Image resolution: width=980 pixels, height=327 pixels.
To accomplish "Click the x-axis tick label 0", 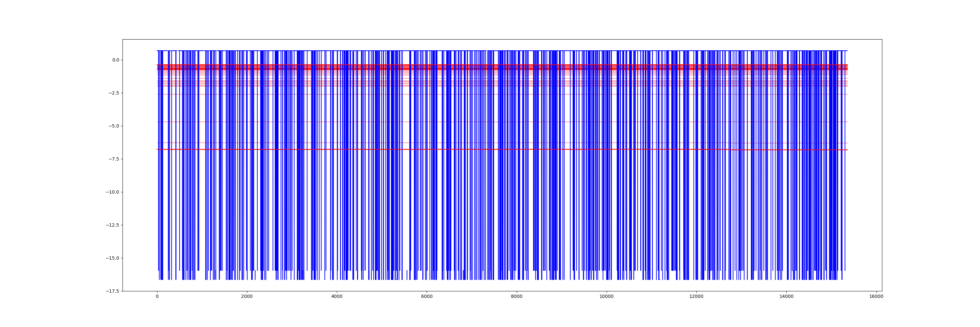I will tap(157, 297).
